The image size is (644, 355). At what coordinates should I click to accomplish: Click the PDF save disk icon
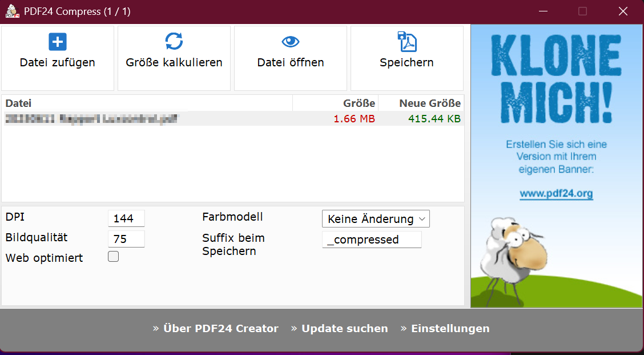click(407, 42)
